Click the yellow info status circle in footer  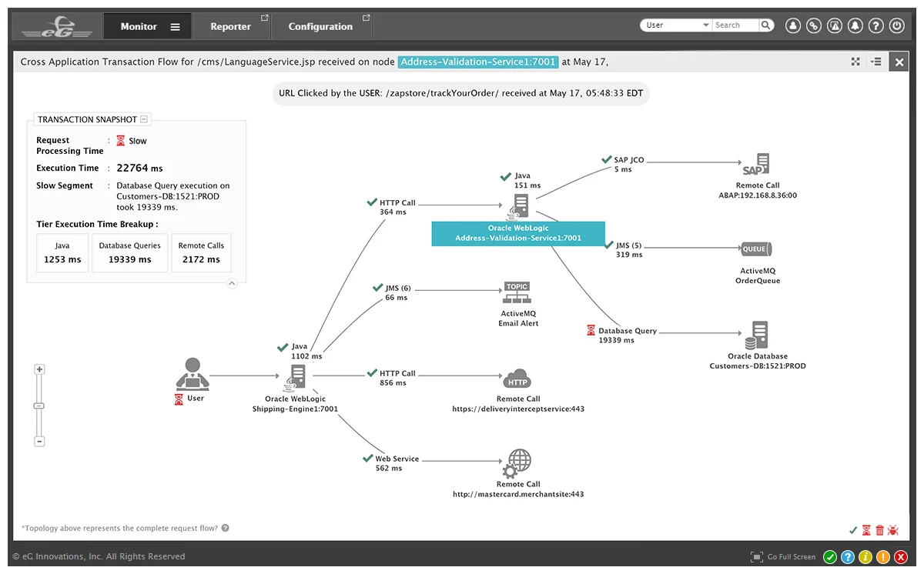tap(865, 557)
